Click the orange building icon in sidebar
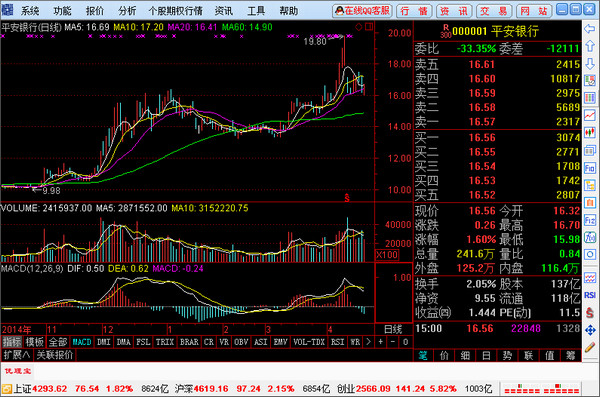 (x=590, y=203)
